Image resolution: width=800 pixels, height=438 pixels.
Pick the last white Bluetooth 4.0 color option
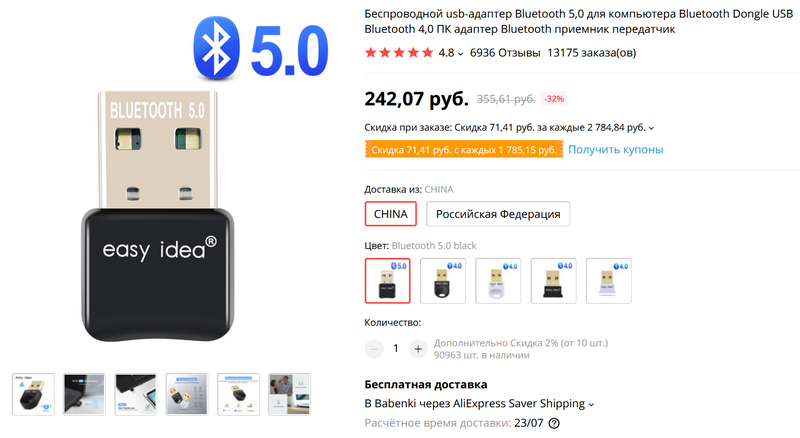pos(609,281)
